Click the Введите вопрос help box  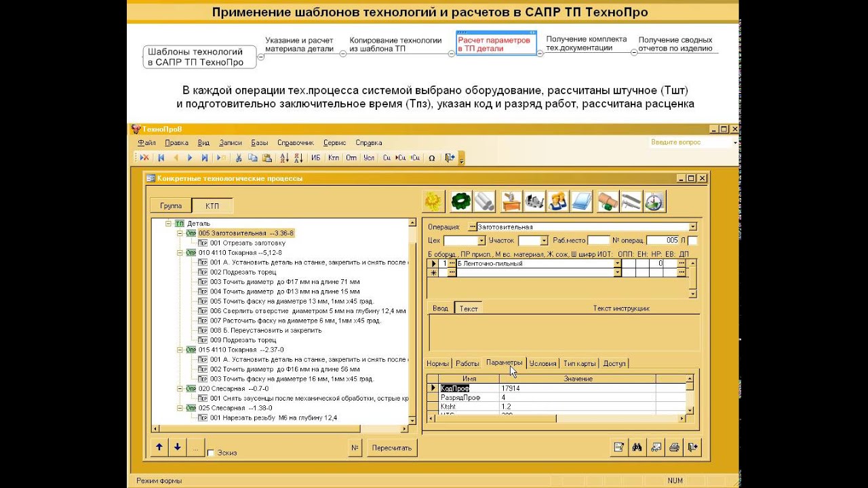click(691, 142)
